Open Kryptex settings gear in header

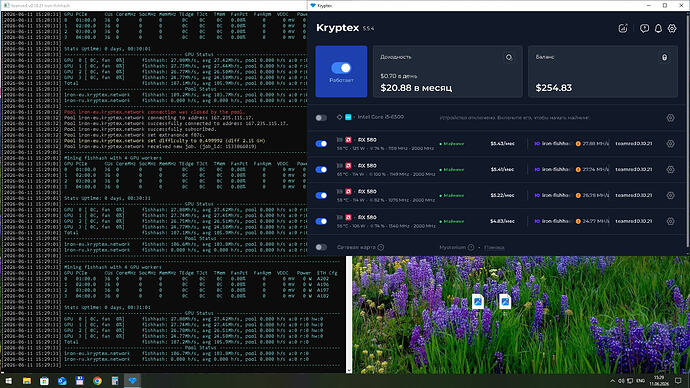click(672, 29)
